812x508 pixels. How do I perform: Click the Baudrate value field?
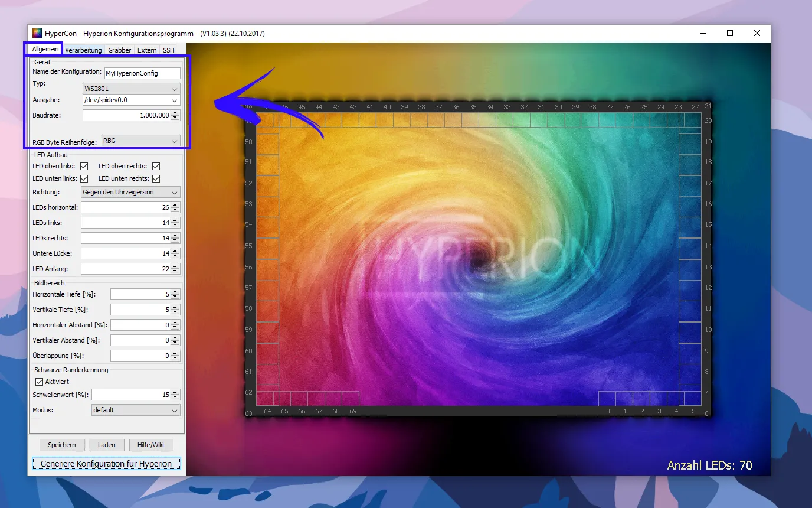[x=127, y=115]
